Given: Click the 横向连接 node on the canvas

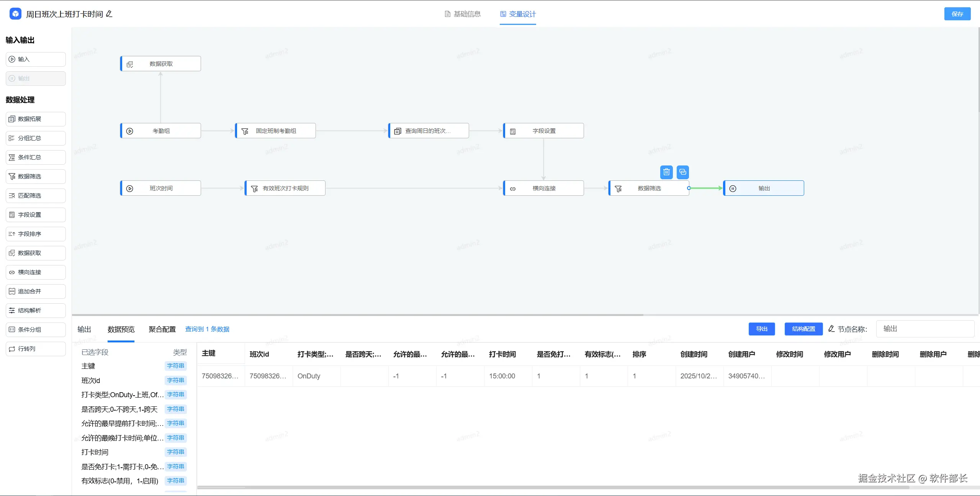Looking at the screenshot, I should pos(543,188).
